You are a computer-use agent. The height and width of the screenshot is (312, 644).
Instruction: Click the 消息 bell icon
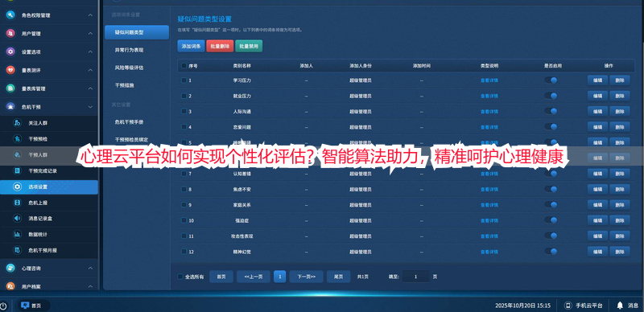(620, 306)
